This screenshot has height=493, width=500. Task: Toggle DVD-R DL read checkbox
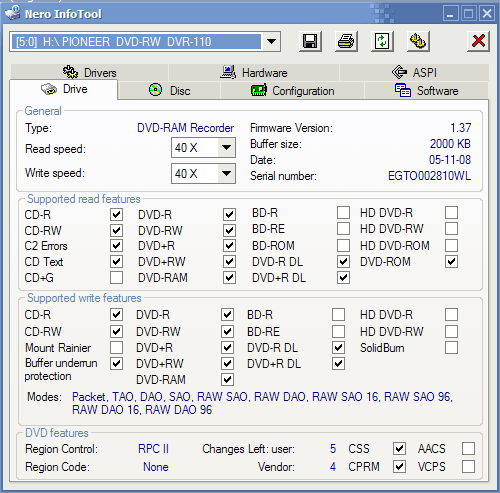[343, 262]
